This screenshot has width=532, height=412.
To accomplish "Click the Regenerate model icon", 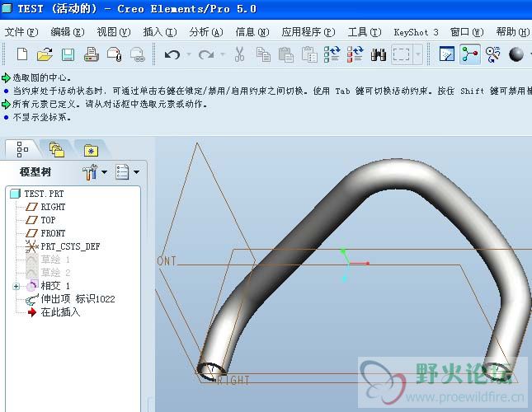I will point(332,54).
